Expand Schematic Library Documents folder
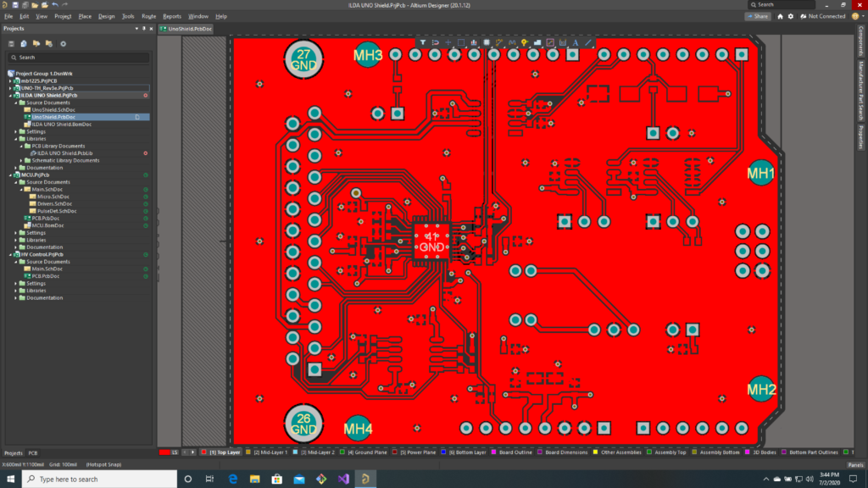 click(x=23, y=160)
